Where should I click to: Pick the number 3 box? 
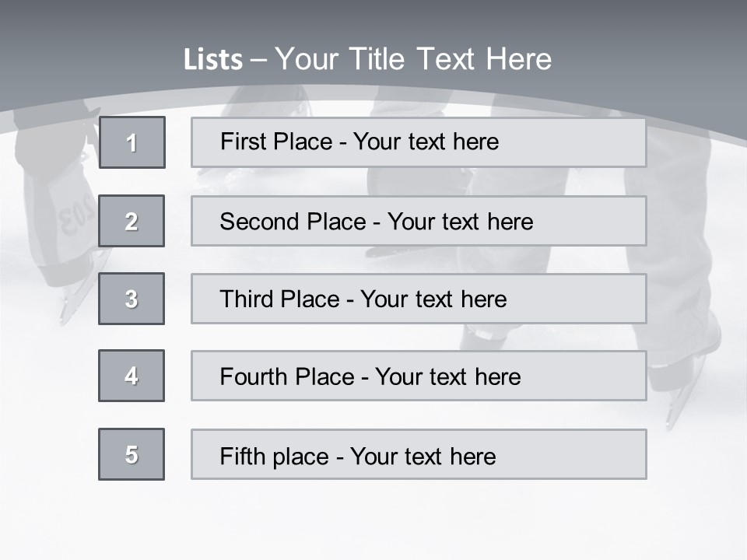coord(132,299)
